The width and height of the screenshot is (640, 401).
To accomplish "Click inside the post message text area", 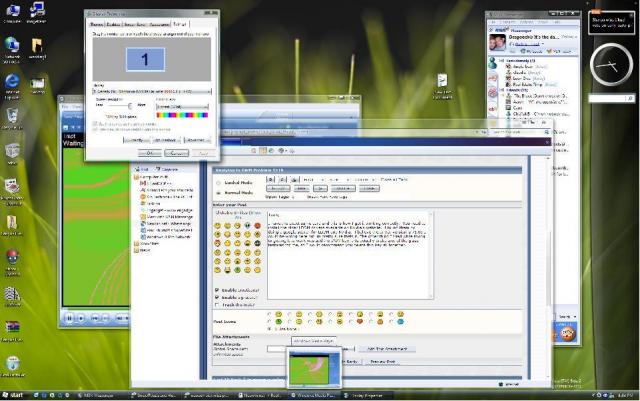I will 348,255.
